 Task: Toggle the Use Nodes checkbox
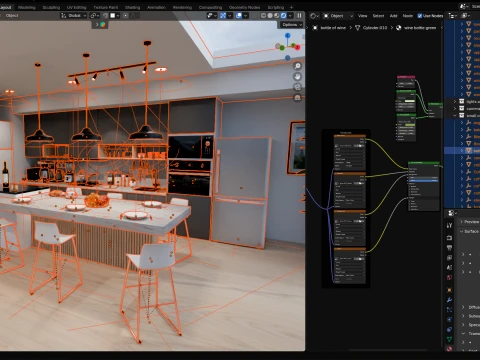click(x=420, y=16)
